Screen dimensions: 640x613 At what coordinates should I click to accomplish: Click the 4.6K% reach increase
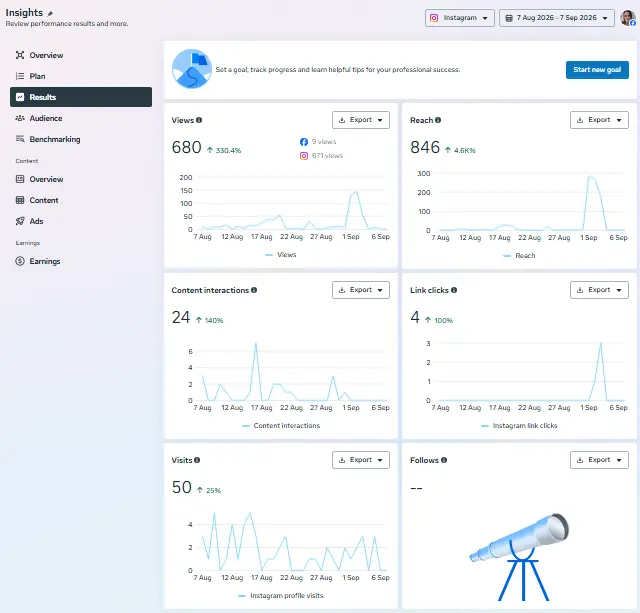point(460,150)
